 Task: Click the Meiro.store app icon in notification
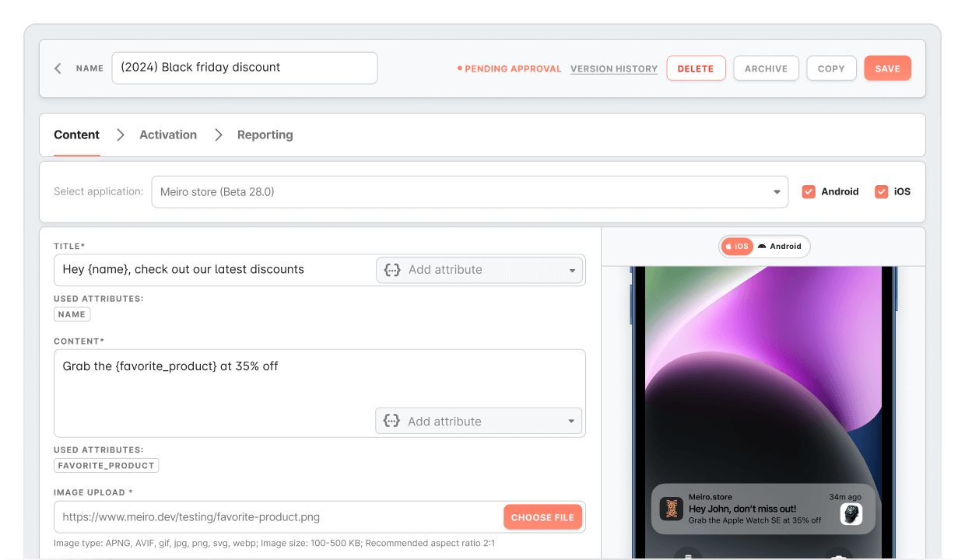click(x=671, y=509)
